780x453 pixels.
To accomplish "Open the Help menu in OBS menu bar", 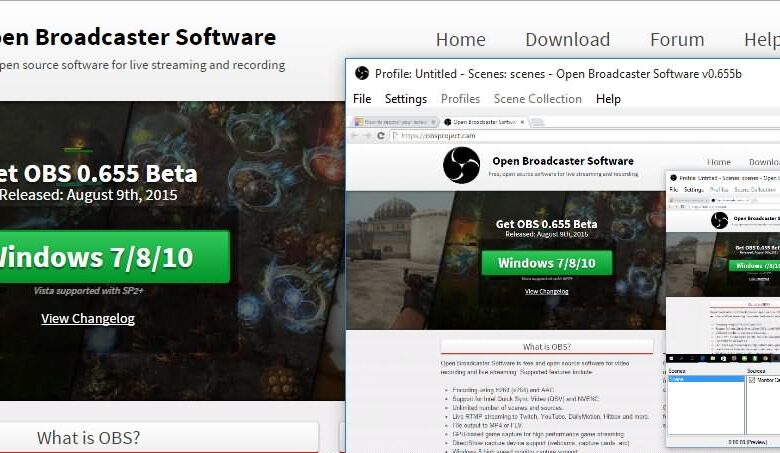I will point(608,99).
